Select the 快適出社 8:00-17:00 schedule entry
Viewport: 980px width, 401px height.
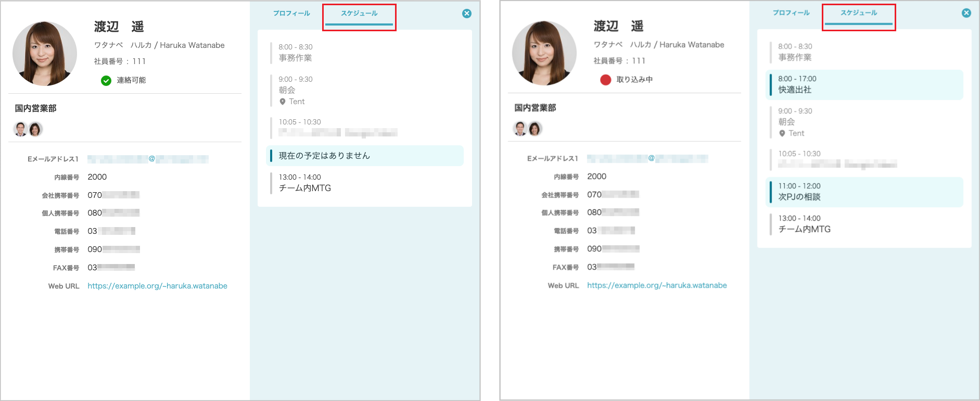(x=864, y=84)
